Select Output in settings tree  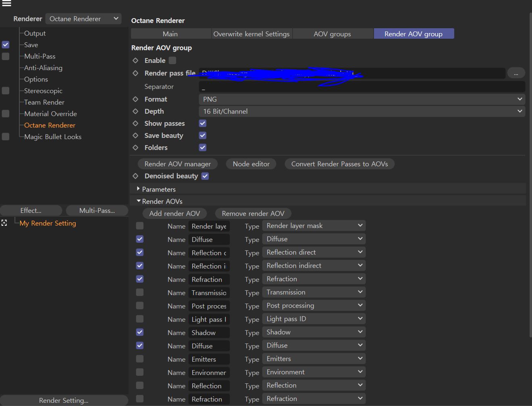(35, 33)
